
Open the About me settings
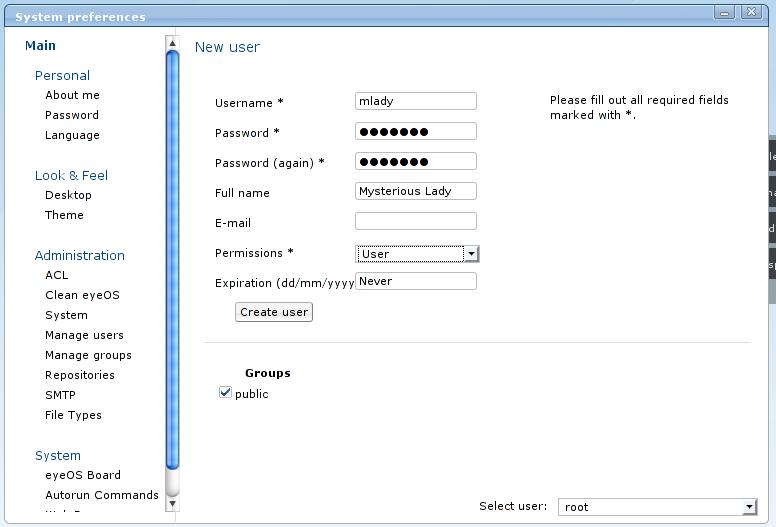(72, 95)
